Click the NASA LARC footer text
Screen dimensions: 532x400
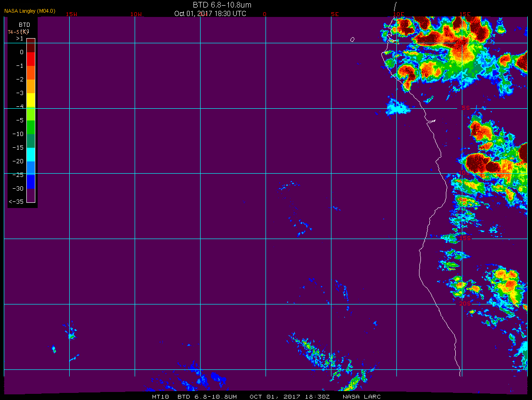(x=362, y=397)
